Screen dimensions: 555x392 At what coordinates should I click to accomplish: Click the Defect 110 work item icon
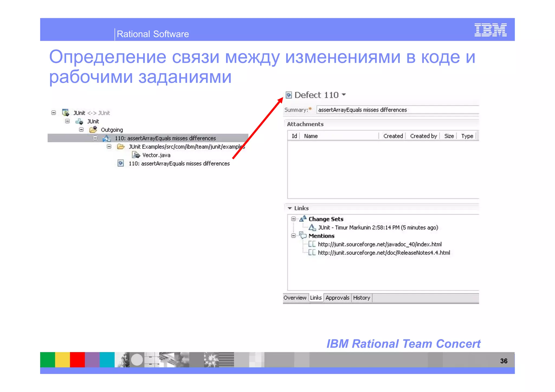[289, 95]
